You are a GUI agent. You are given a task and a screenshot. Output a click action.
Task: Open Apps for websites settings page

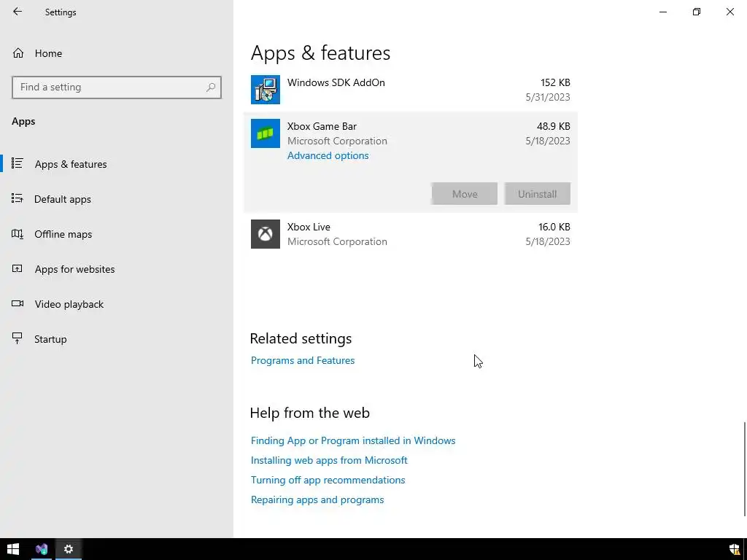click(117, 269)
